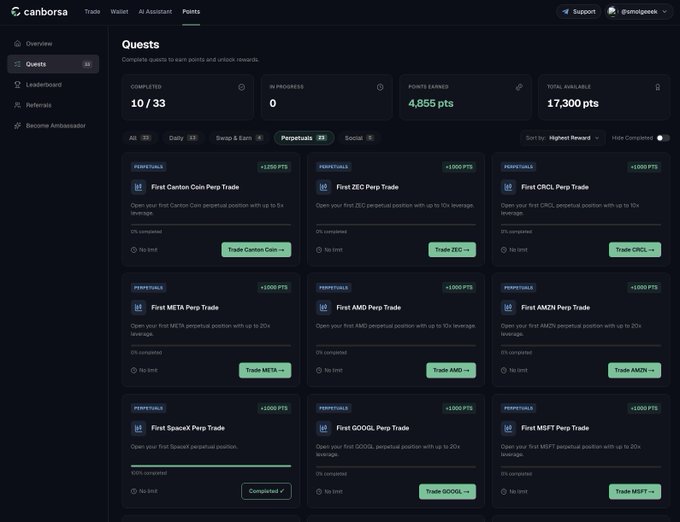The width and height of the screenshot is (680, 522).
Task: Click the Become Ambassador sparkle icon
Action: [x=17, y=126]
